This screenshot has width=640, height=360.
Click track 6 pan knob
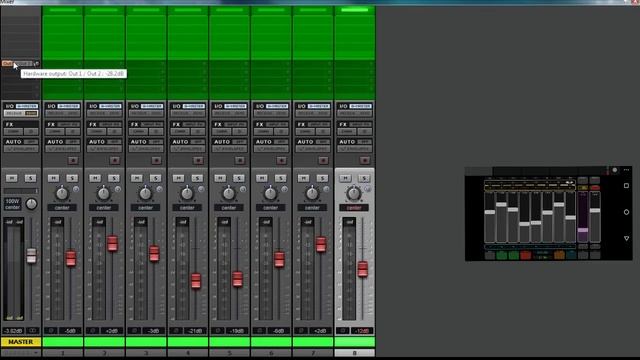pyautogui.click(x=270, y=193)
